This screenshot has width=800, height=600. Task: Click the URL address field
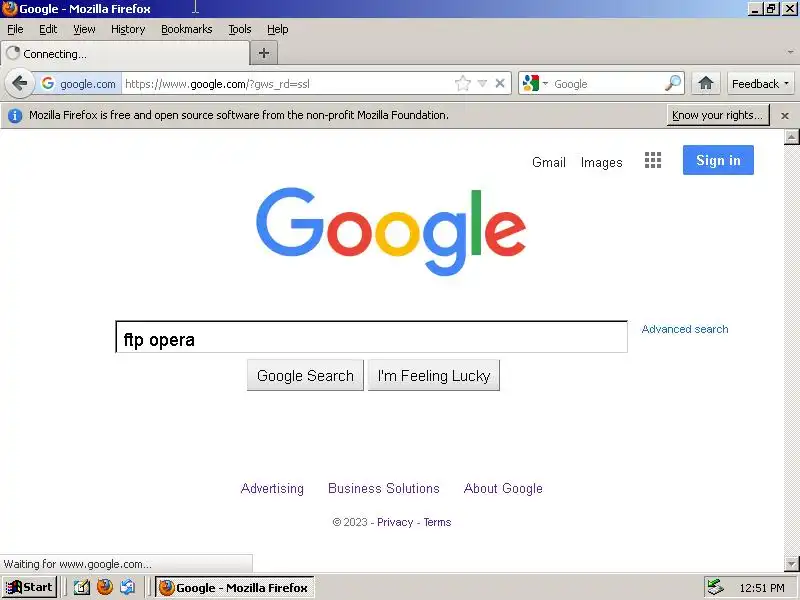(x=288, y=84)
